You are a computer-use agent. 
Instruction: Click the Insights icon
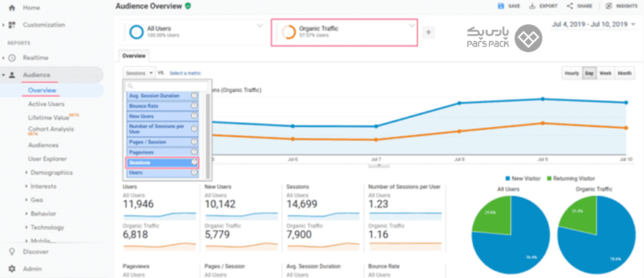(609, 6)
